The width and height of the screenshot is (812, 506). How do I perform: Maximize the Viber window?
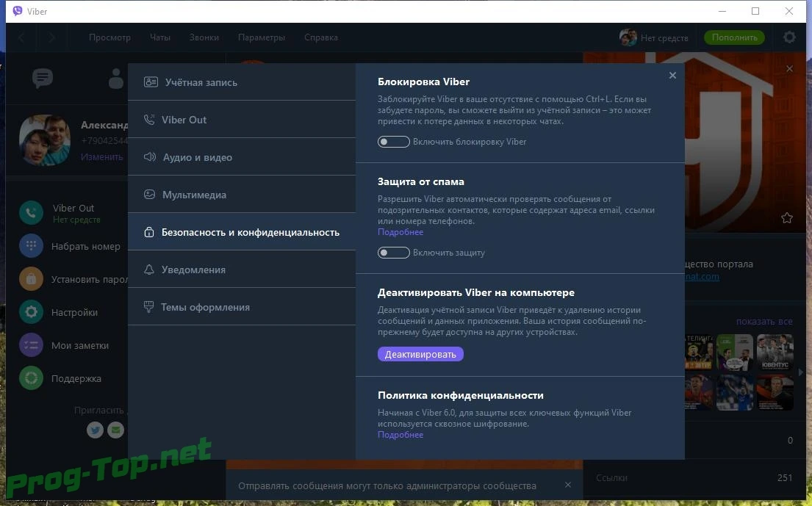755,11
